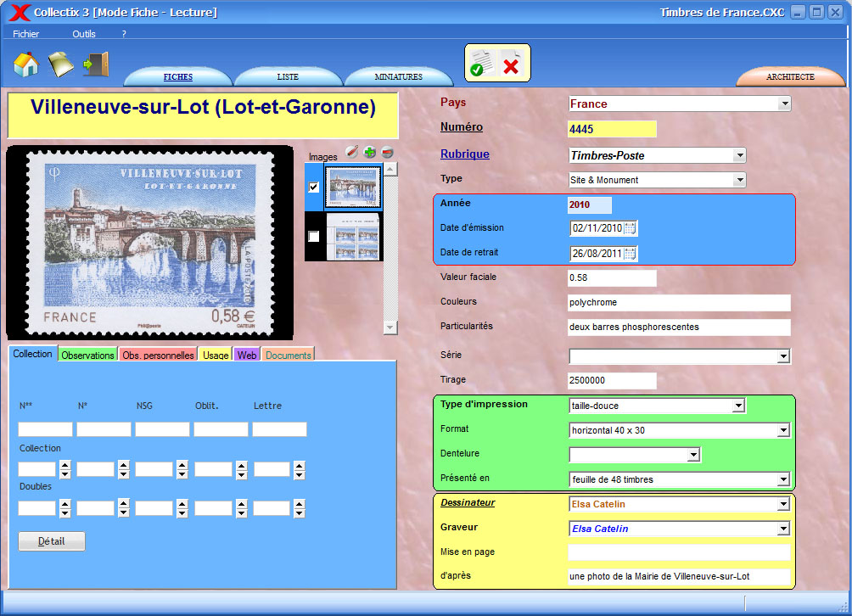Switch to the FICHES tab
852x616 pixels.
coord(178,76)
